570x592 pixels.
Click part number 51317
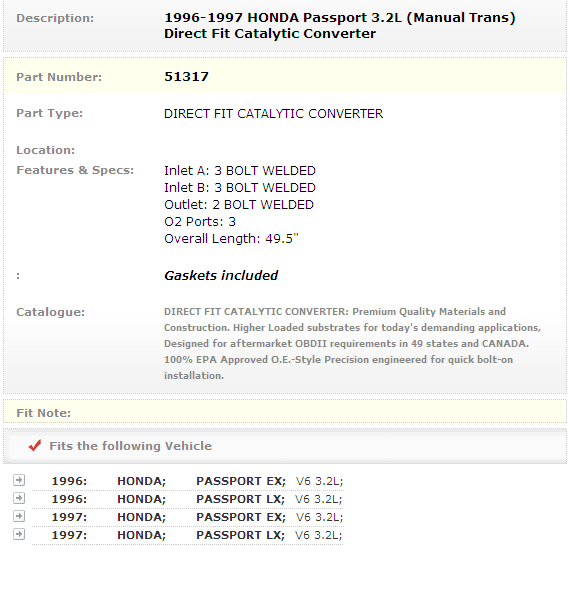pos(186,77)
